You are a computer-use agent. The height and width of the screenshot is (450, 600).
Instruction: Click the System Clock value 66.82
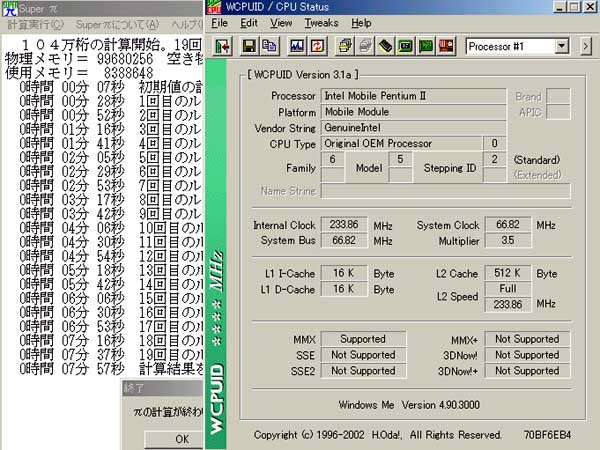(x=508, y=225)
